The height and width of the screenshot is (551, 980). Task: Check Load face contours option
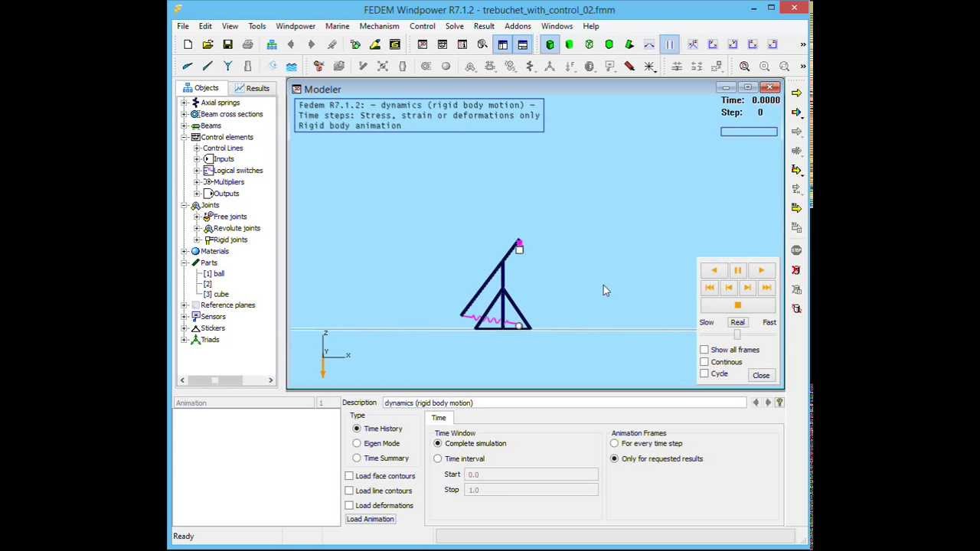click(349, 476)
